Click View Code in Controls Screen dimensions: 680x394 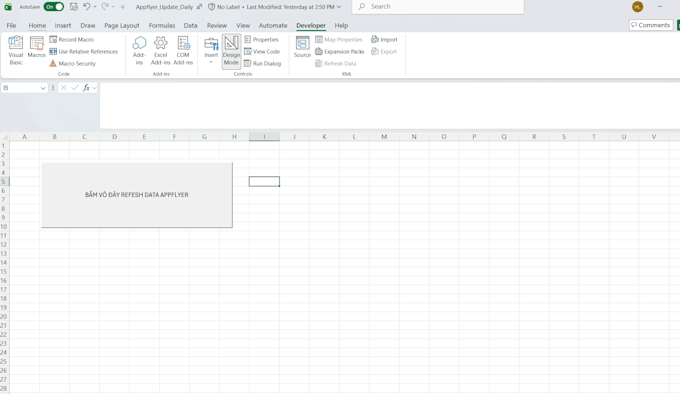click(x=262, y=52)
